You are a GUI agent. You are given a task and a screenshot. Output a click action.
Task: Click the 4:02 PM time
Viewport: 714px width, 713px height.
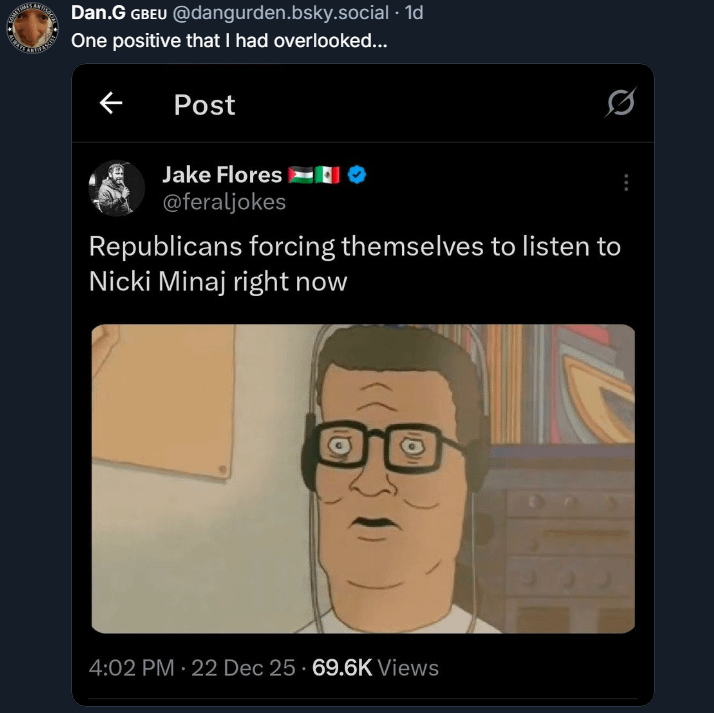click(131, 667)
